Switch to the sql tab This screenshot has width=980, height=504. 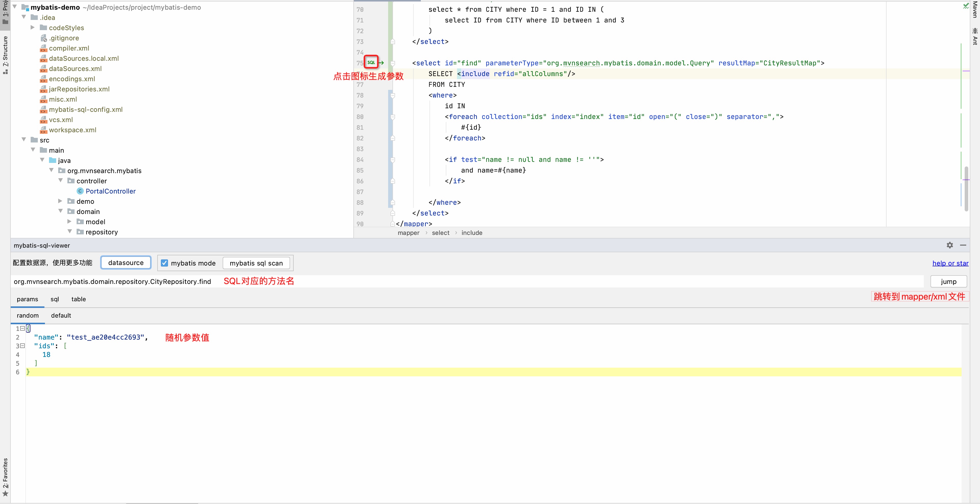coord(54,299)
